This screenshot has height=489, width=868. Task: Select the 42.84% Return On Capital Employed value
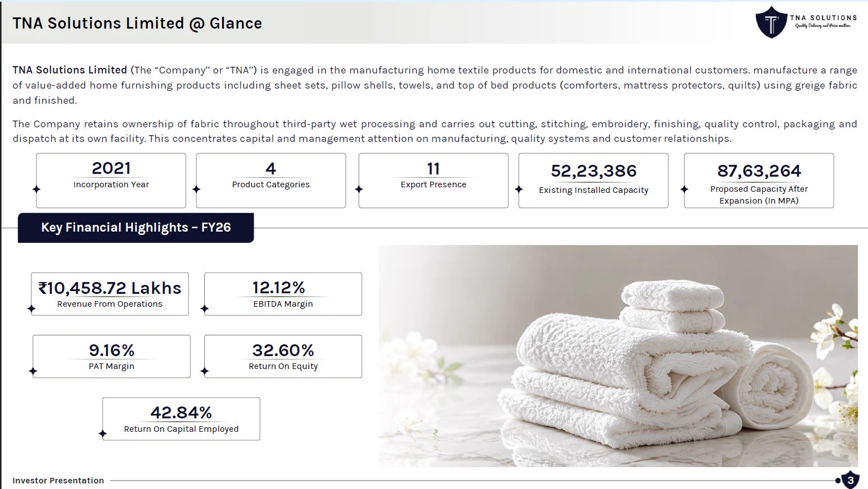click(181, 413)
